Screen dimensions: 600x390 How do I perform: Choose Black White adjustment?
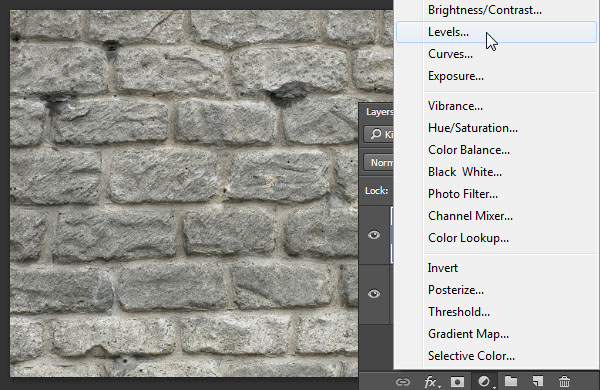click(x=465, y=172)
